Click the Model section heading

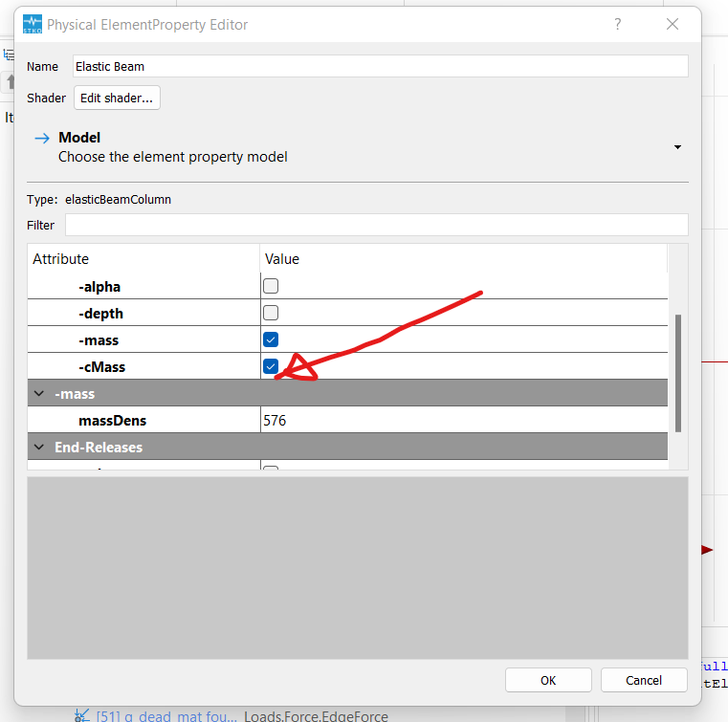coord(79,138)
